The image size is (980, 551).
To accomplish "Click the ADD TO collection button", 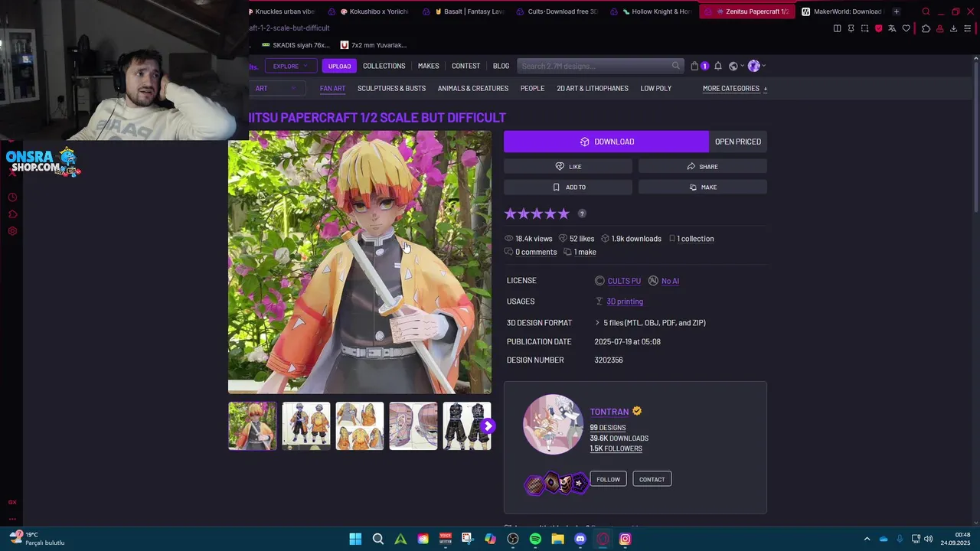I will [x=568, y=187].
